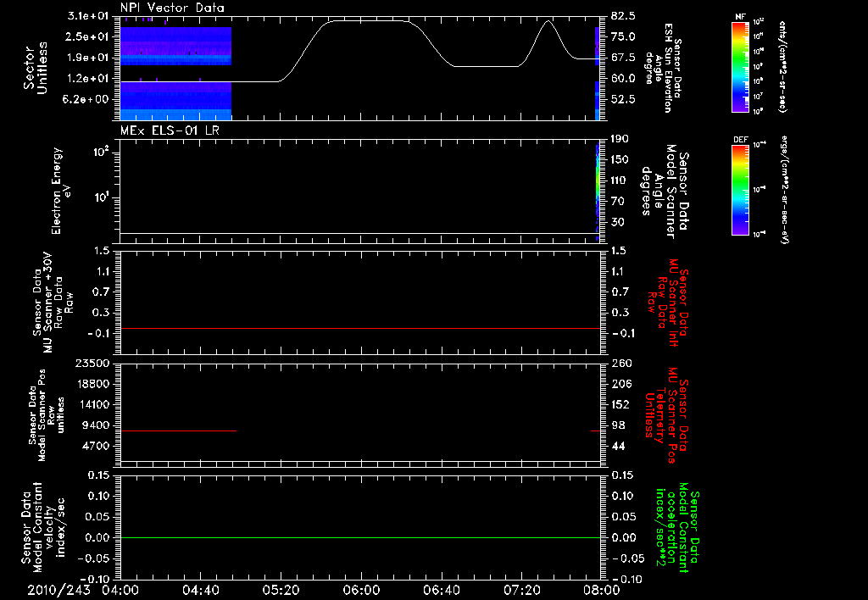The image size is (868, 600).
Task: Click the 2010/243 date label
Action: coord(58,590)
